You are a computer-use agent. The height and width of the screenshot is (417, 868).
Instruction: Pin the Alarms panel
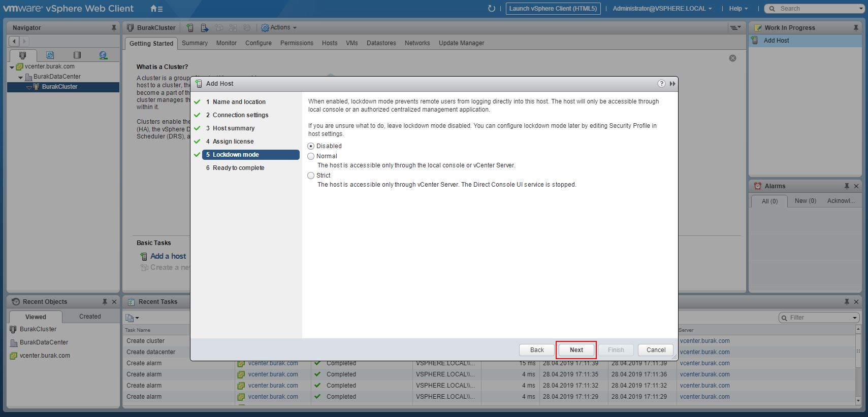[847, 186]
